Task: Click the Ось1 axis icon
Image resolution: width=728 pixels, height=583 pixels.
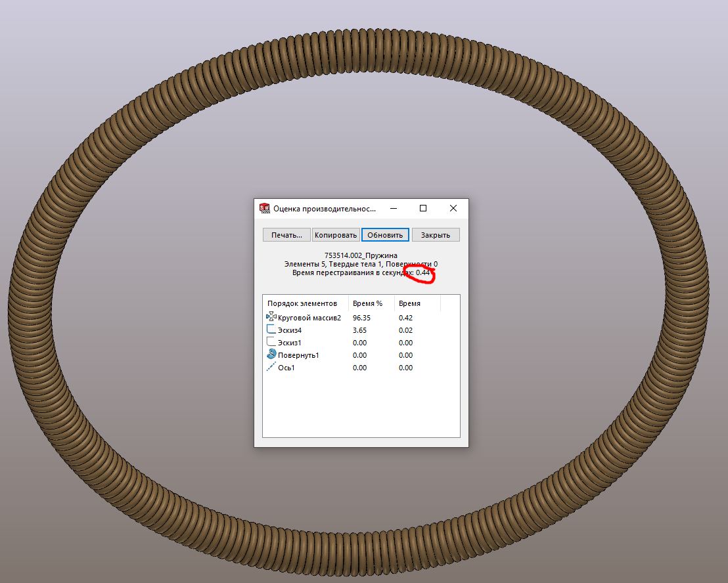Action: [x=271, y=368]
